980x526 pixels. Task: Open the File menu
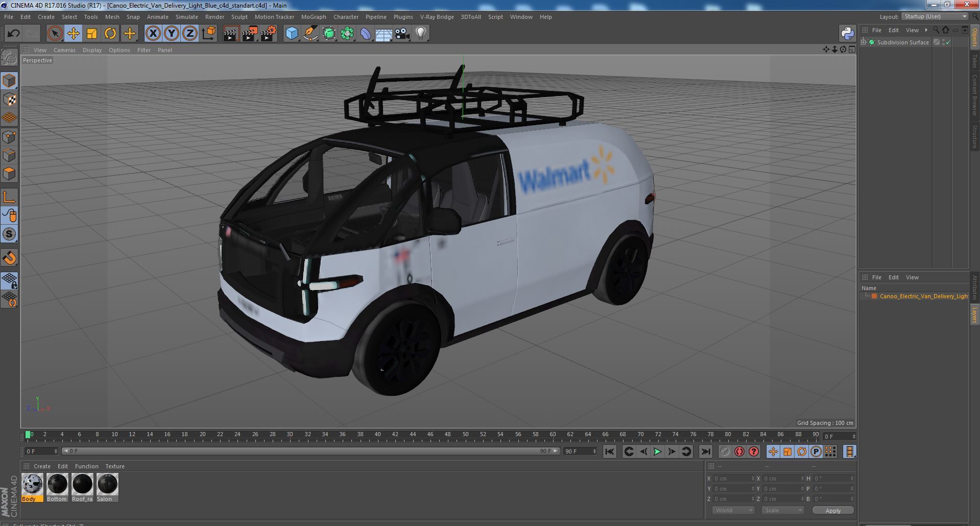tap(9, 17)
